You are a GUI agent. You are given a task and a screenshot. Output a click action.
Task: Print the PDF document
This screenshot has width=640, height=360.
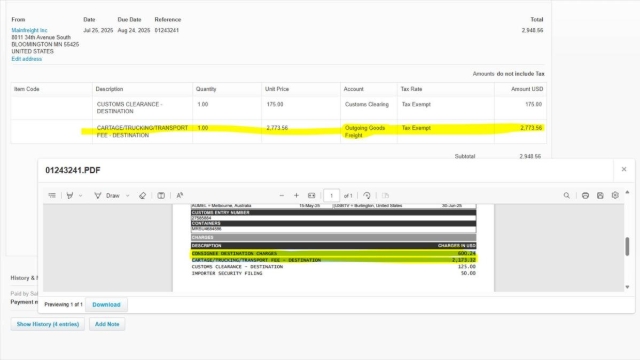(x=585, y=196)
